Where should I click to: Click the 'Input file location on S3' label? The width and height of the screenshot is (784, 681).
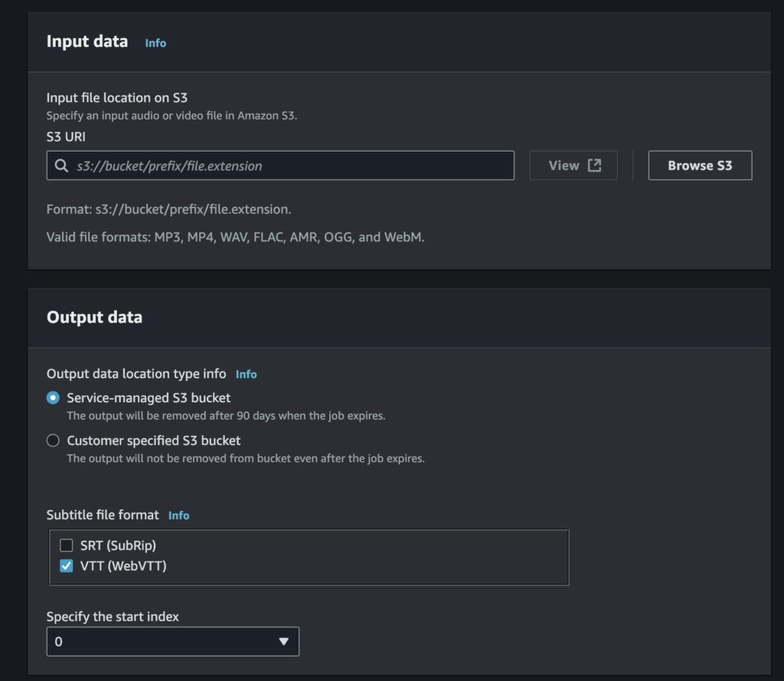point(117,97)
